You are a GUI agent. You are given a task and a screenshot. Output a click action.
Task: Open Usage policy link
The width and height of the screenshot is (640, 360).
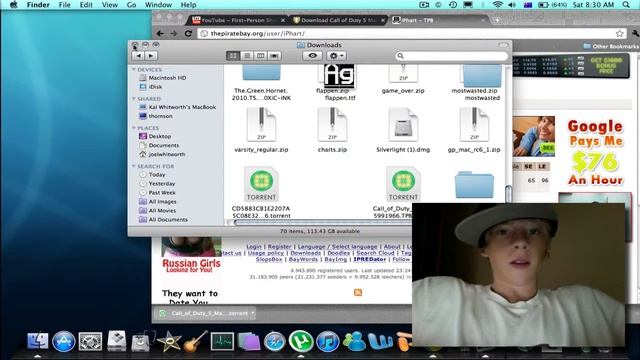(x=266, y=253)
